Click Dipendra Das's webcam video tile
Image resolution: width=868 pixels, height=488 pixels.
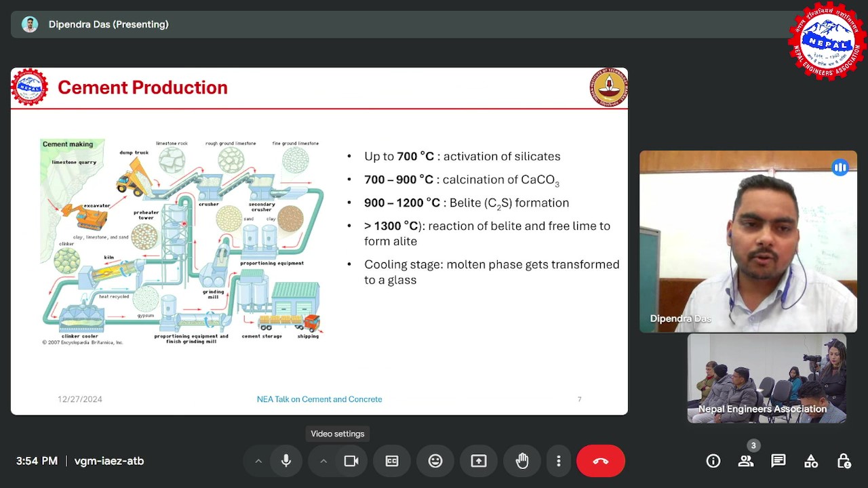(x=748, y=241)
